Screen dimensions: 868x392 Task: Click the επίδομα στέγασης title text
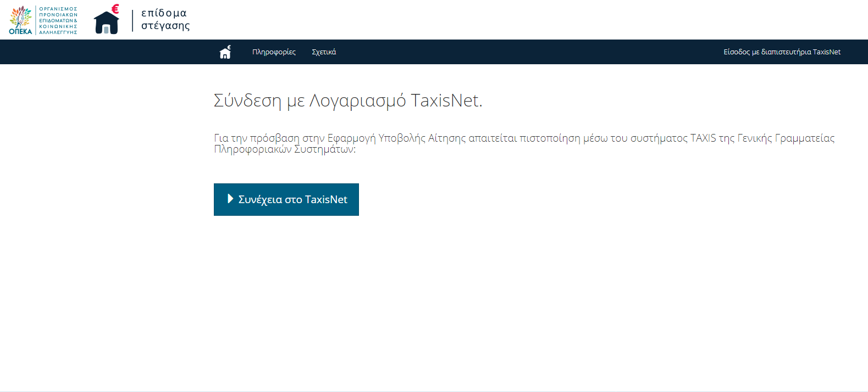[x=165, y=19]
